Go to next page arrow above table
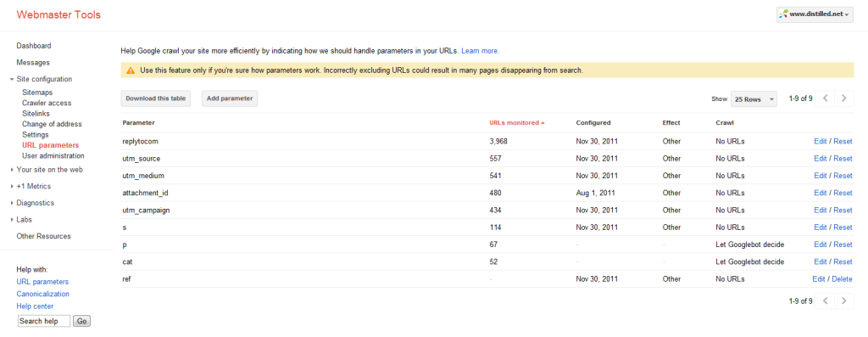The height and width of the screenshot is (337, 868). tap(843, 98)
